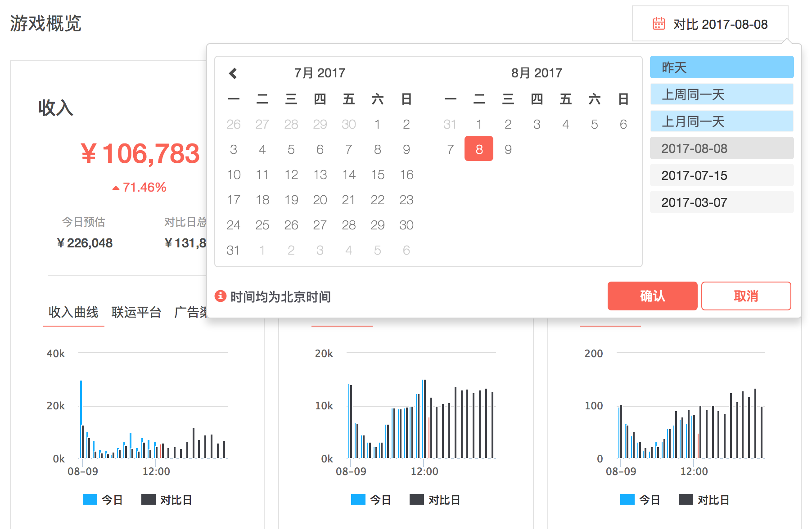Click the ¥106,783 income figure

[140, 153]
